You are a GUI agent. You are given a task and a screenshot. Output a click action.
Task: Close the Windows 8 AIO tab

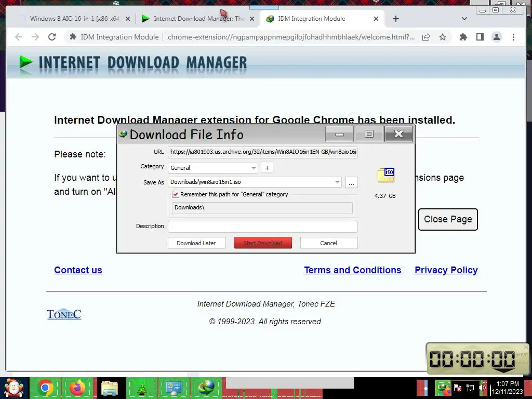(128, 19)
